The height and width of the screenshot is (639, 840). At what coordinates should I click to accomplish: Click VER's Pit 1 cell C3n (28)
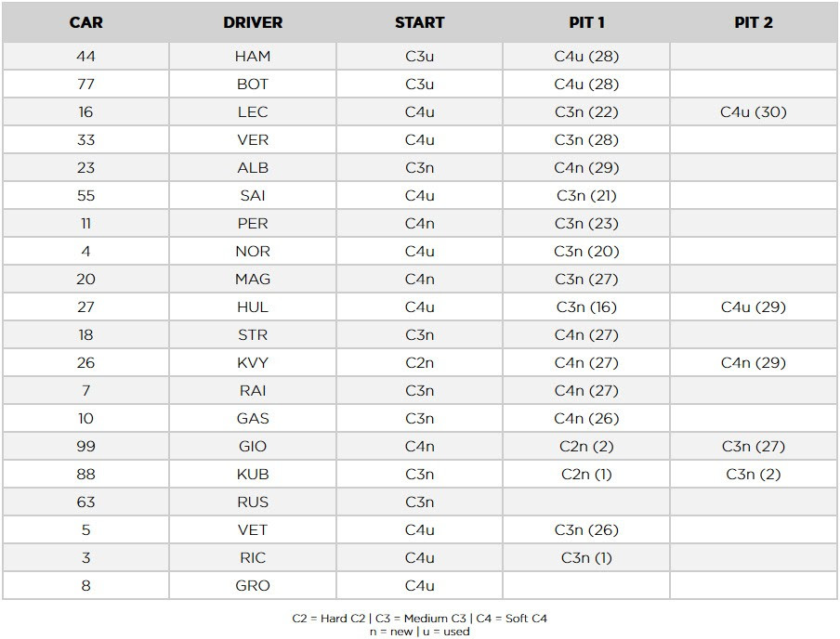(x=586, y=140)
